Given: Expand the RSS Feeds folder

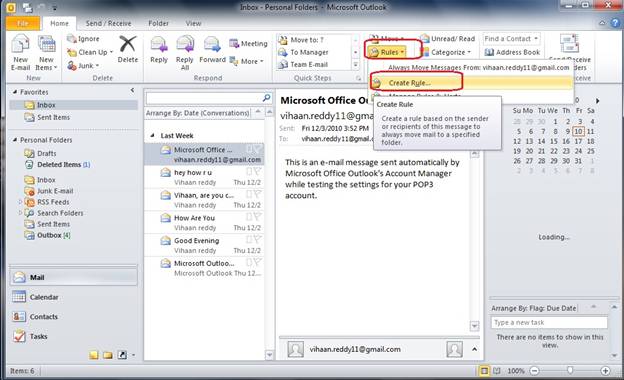Looking at the screenshot, I should click(20, 202).
